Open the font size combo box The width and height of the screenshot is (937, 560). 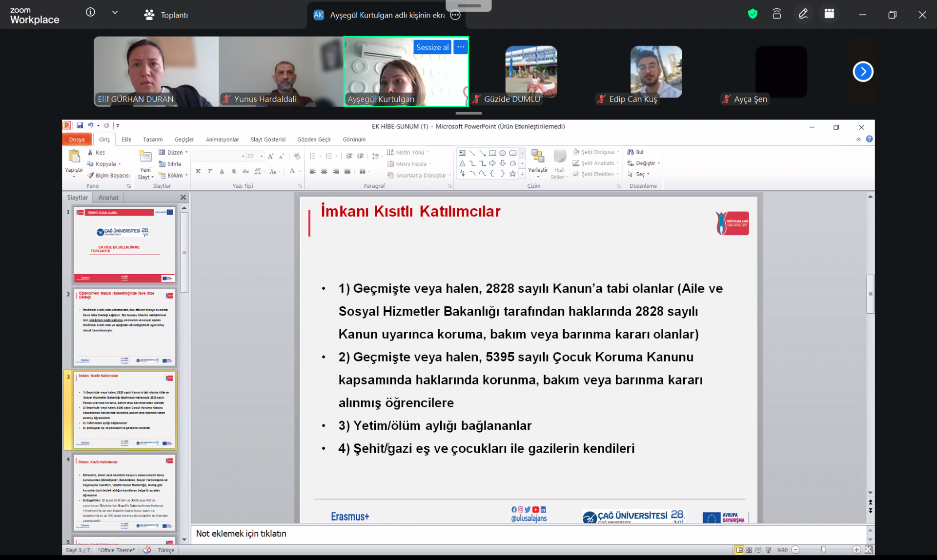tap(255, 156)
